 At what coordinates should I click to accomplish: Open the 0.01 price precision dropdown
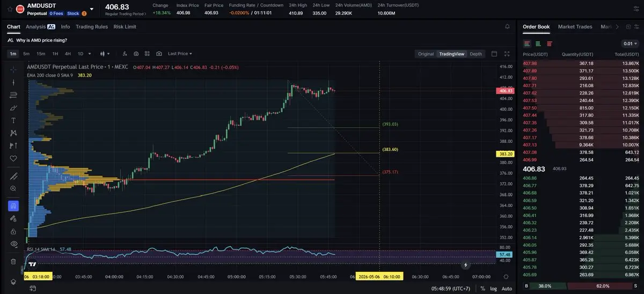click(629, 43)
